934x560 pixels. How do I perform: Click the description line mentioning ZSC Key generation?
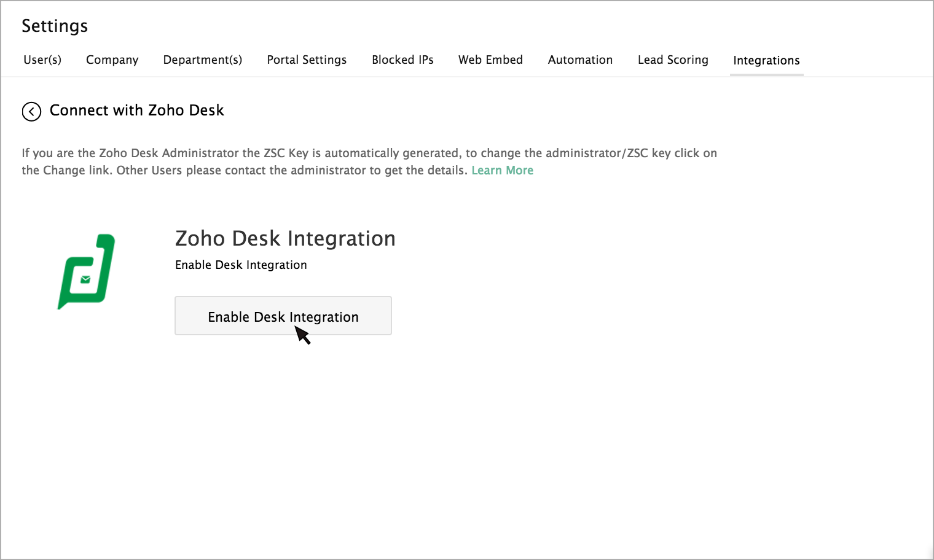tap(369, 153)
